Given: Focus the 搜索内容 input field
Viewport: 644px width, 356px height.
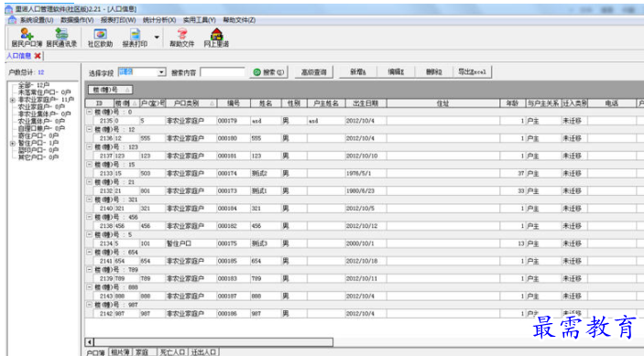Looking at the screenshot, I should click(x=223, y=72).
